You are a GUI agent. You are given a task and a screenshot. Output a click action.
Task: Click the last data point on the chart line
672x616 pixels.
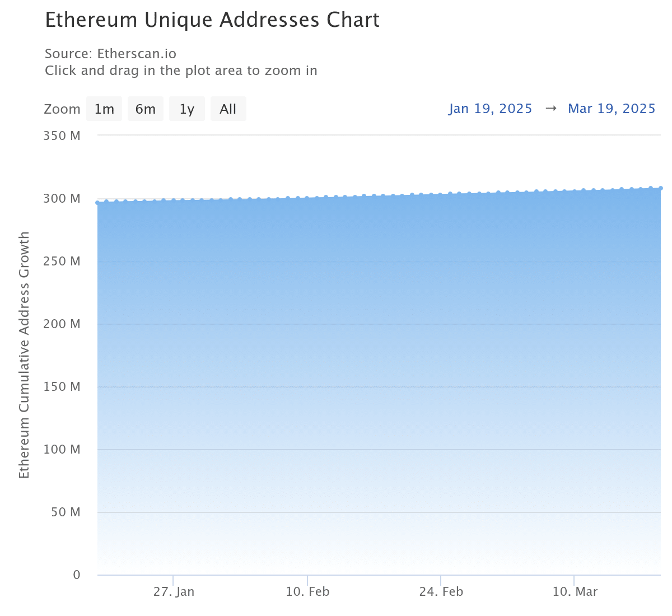(x=661, y=188)
